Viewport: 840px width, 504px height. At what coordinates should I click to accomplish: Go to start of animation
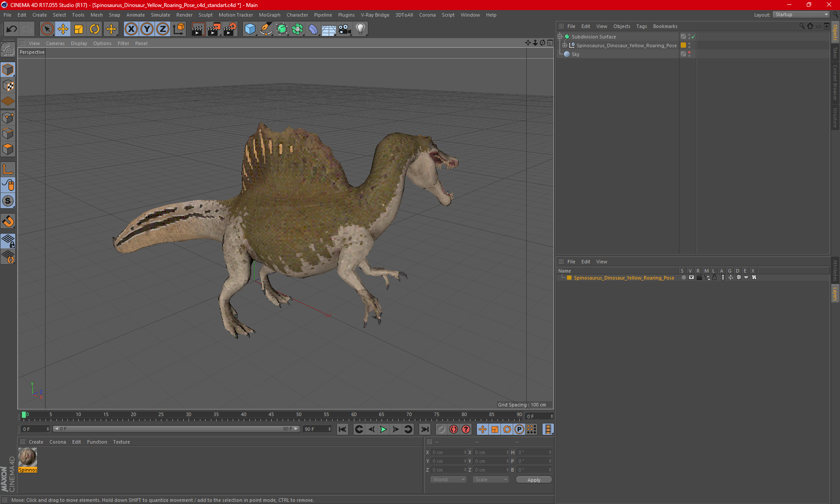(x=343, y=429)
